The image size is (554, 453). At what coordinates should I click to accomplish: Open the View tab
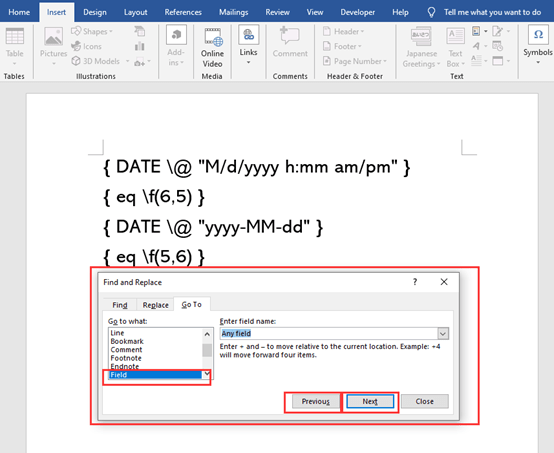point(314,12)
